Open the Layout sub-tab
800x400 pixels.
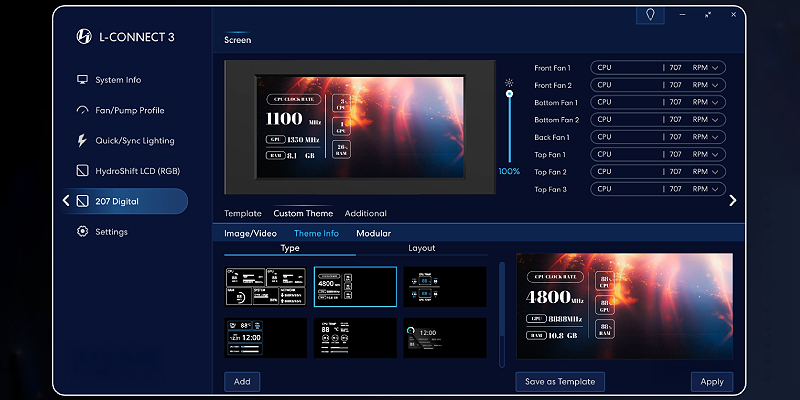tap(422, 248)
